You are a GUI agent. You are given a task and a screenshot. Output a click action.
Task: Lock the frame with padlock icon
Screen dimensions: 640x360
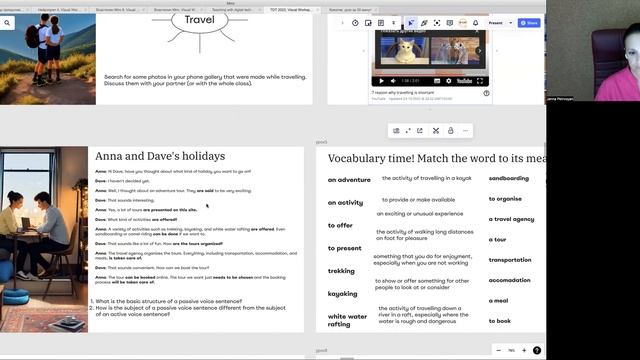(451, 131)
